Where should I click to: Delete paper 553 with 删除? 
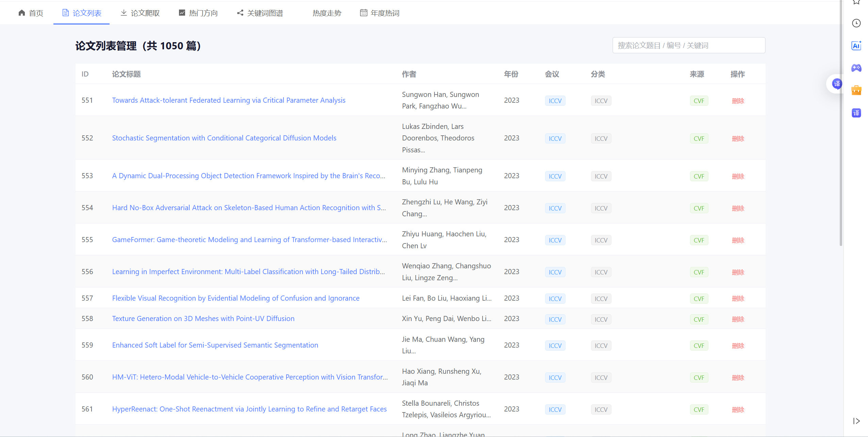(x=738, y=177)
